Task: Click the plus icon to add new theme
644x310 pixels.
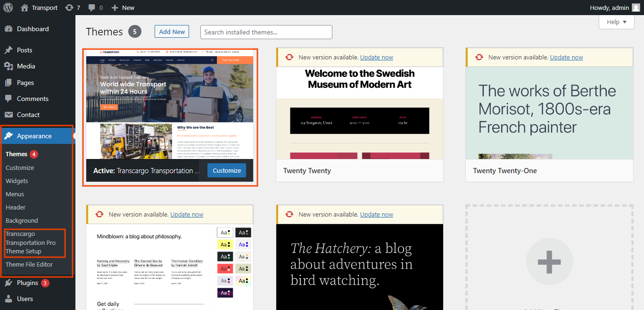Action: 549,262
